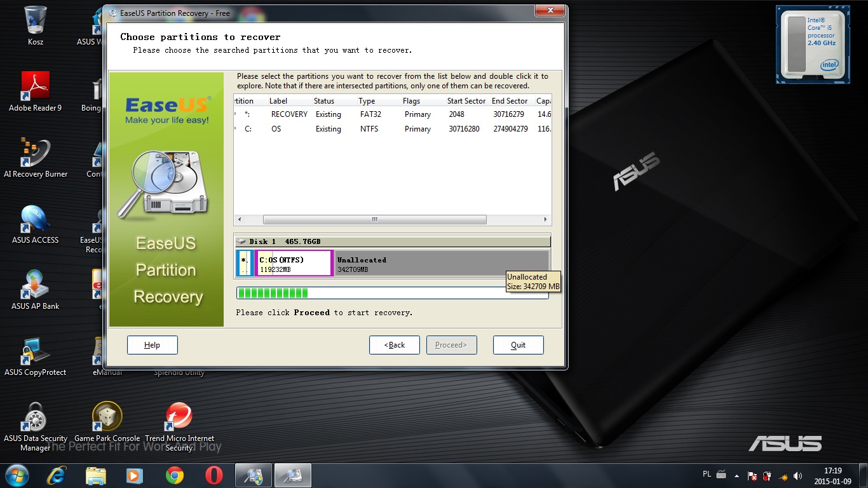Image resolution: width=868 pixels, height=488 pixels.
Task: Click the power plug tray icon
Action: pyautogui.click(x=767, y=476)
